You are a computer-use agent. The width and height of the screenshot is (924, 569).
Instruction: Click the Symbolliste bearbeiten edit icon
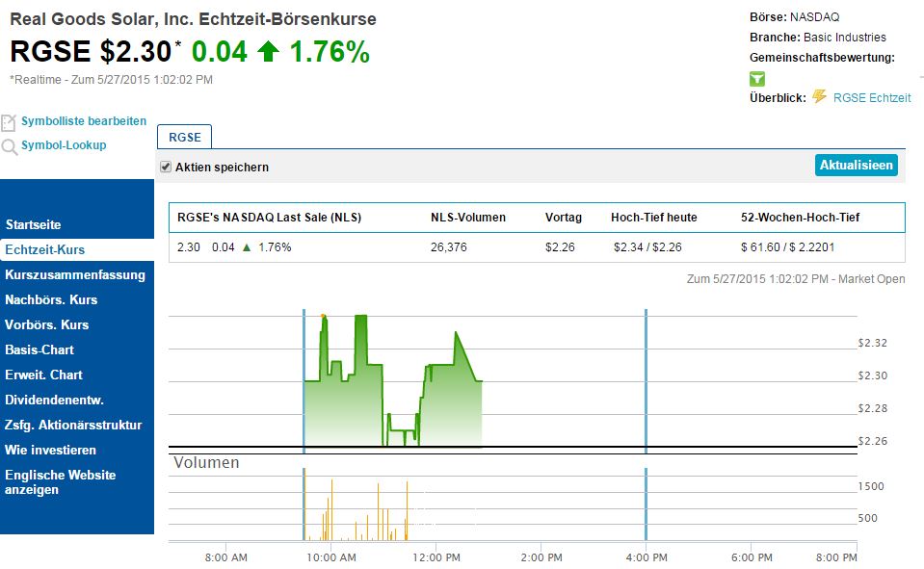9,122
